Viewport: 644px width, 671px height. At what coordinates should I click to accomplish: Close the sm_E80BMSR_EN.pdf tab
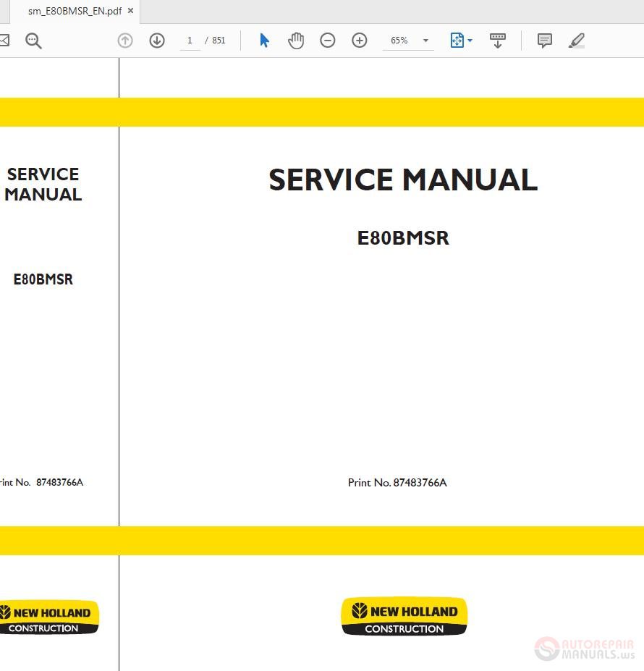pos(130,11)
